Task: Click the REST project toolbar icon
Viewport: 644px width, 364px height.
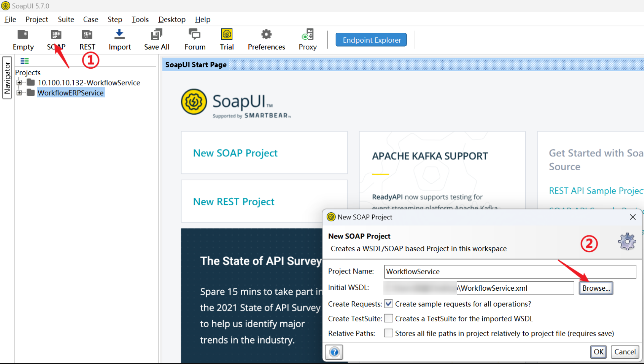Action: (87, 35)
